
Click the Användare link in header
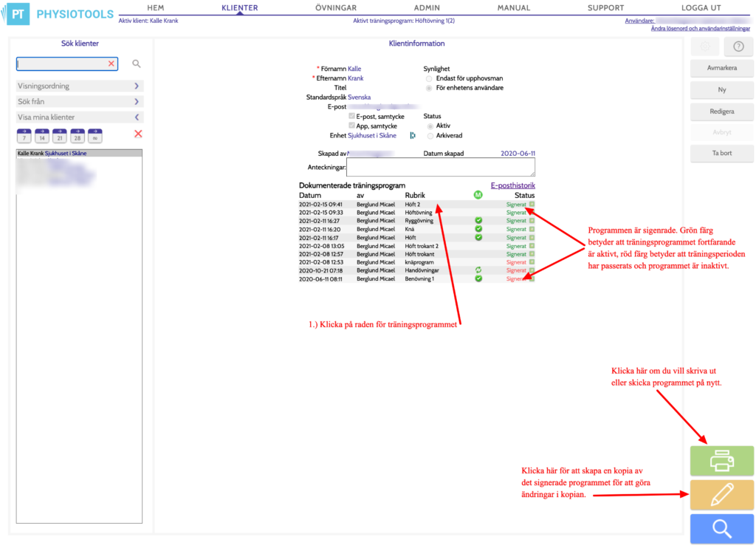(x=639, y=21)
